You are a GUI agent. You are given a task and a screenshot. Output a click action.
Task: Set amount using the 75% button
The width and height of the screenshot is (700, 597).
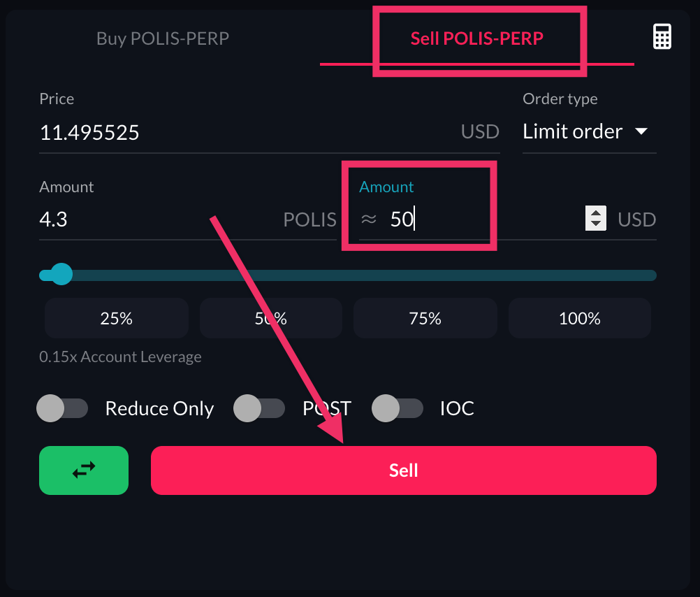425,319
